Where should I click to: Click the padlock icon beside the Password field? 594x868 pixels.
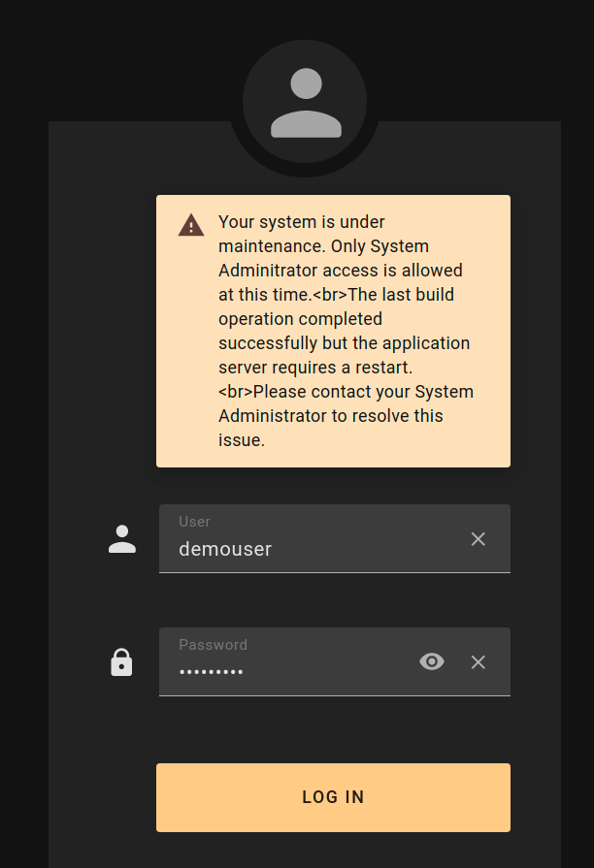(121, 662)
